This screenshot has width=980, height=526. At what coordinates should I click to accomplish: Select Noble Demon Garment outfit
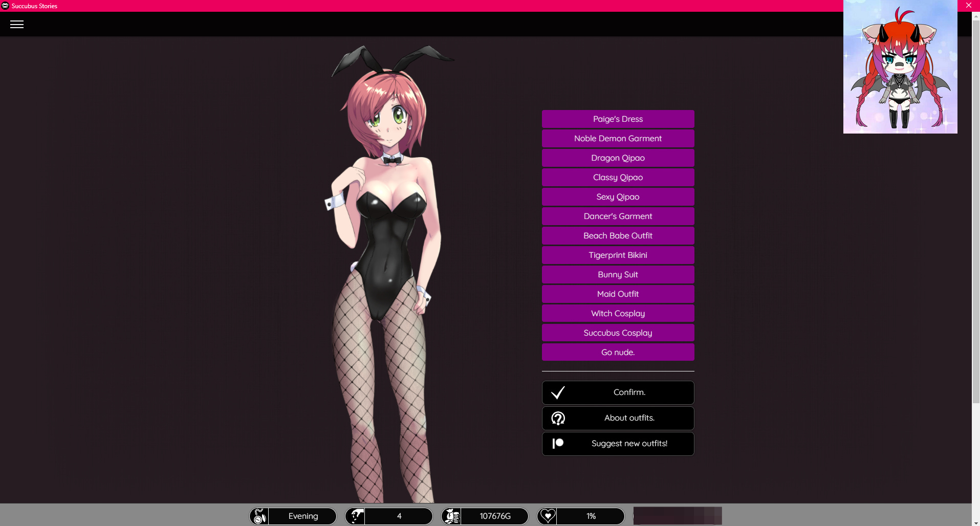pyautogui.click(x=618, y=138)
